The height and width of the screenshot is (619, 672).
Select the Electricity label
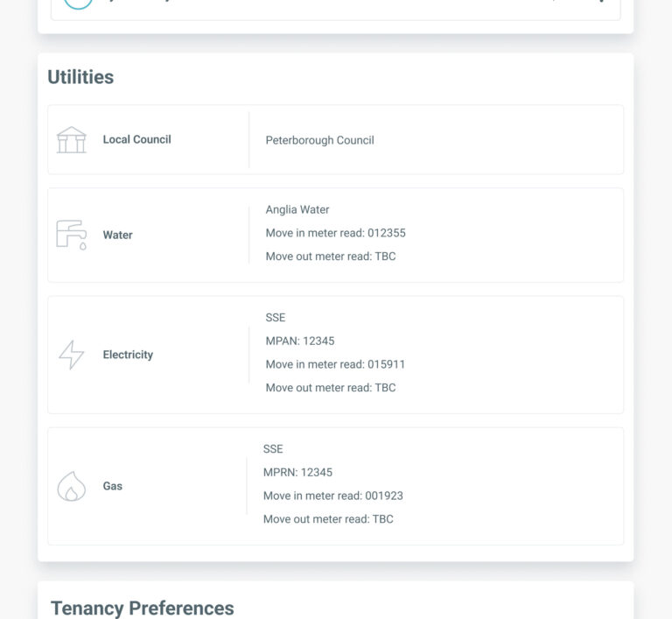(x=128, y=355)
